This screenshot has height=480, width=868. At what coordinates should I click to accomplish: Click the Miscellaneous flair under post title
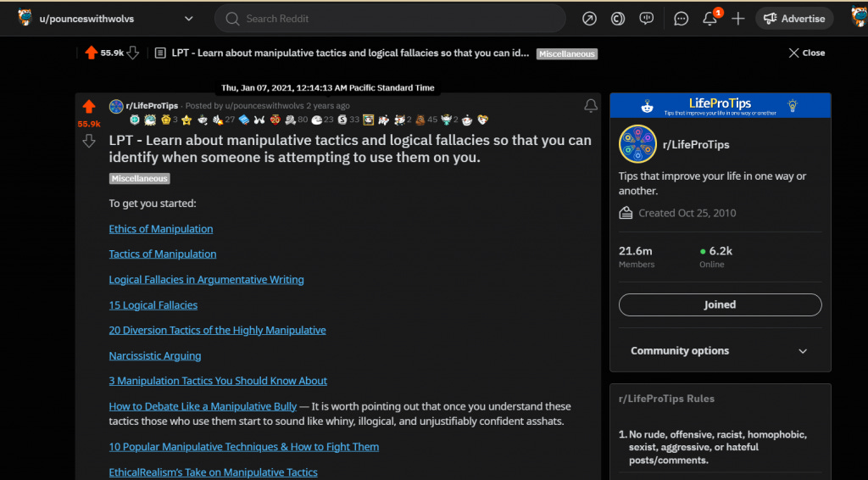140,178
